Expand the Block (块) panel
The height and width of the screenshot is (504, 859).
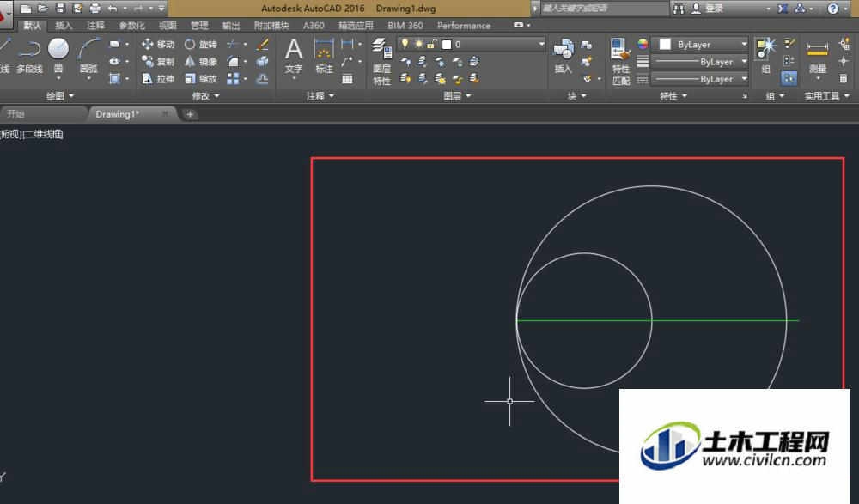pyautogui.click(x=577, y=96)
